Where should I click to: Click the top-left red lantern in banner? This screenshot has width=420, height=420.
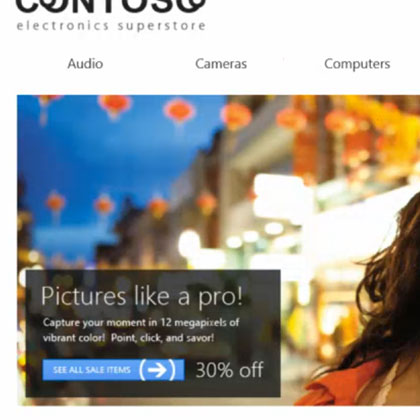click(x=47, y=102)
